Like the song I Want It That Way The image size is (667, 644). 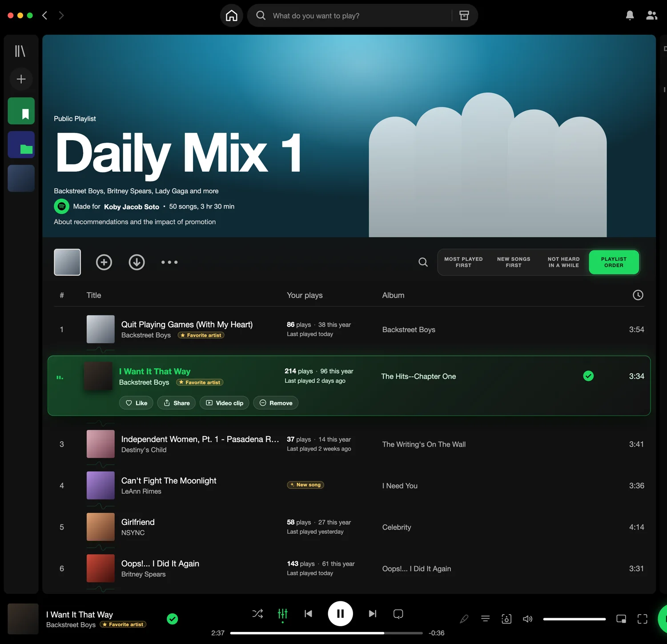click(136, 403)
